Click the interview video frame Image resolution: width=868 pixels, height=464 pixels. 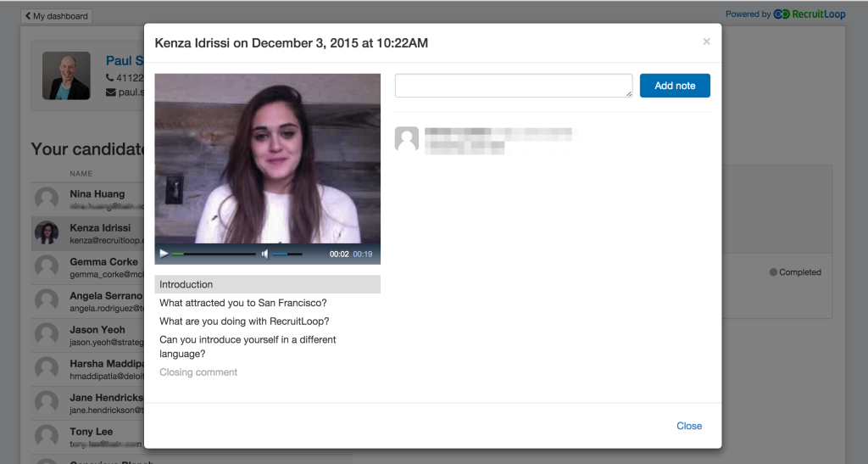tap(267, 159)
